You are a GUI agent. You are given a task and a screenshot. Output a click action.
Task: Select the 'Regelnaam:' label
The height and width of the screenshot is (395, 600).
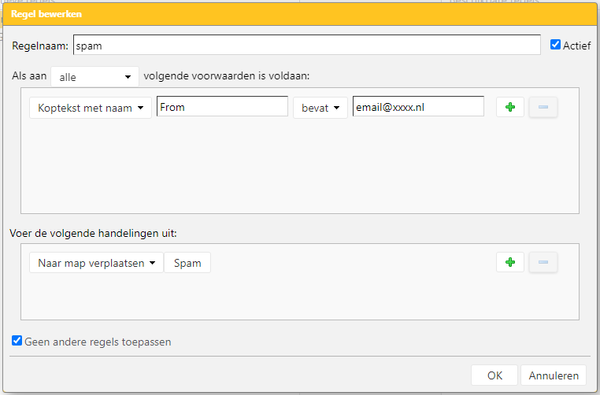[40, 46]
